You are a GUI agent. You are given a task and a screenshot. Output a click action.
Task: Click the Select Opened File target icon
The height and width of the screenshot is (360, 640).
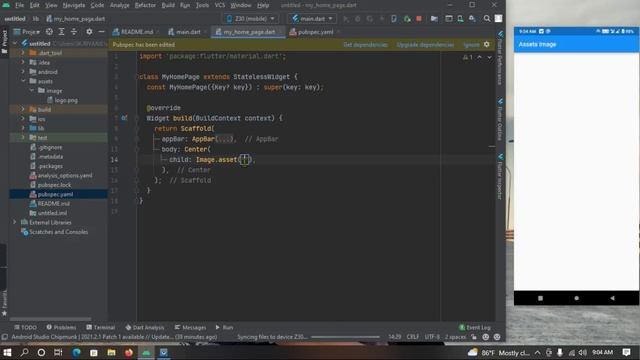[x=49, y=31]
